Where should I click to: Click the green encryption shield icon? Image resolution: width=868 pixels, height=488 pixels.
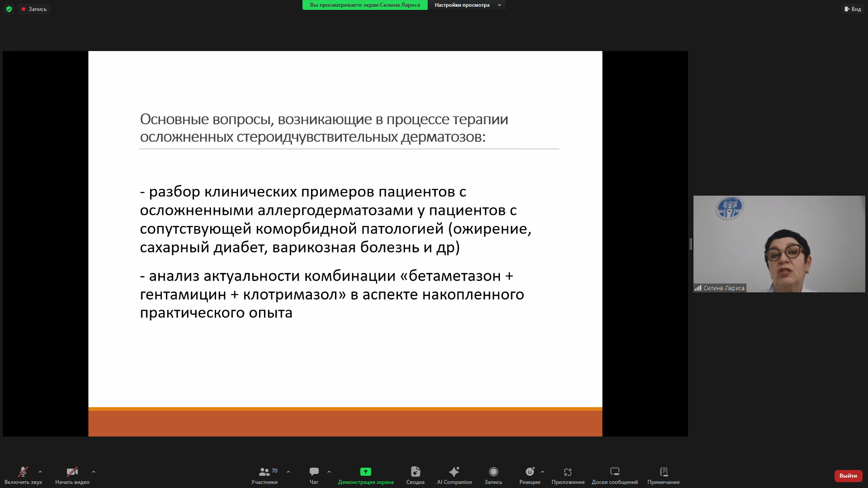coord(9,9)
